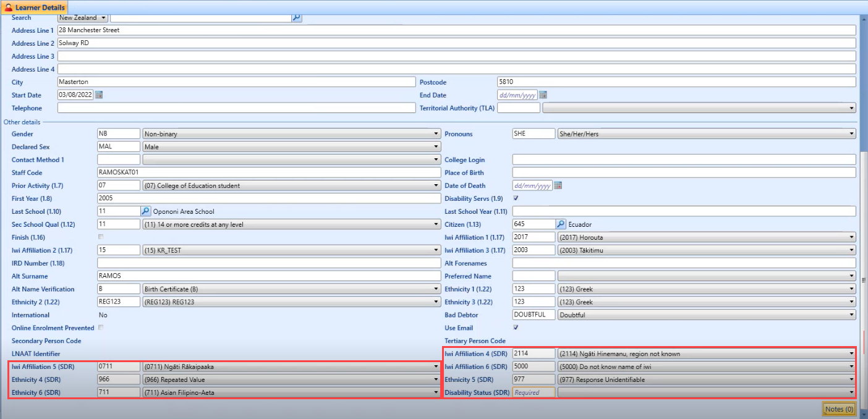Click the Learner Details lock icon
This screenshot has width=868, height=419.
coord(9,7)
